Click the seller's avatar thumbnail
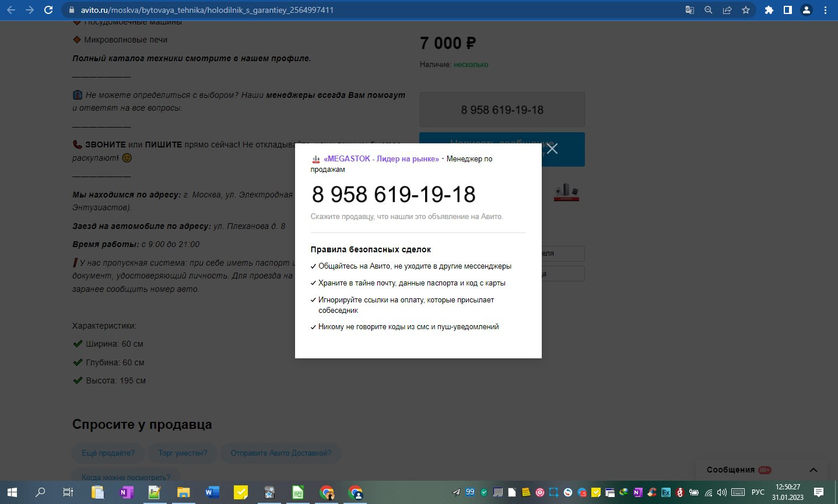The height and width of the screenshot is (504, 838). pyautogui.click(x=566, y=192)
